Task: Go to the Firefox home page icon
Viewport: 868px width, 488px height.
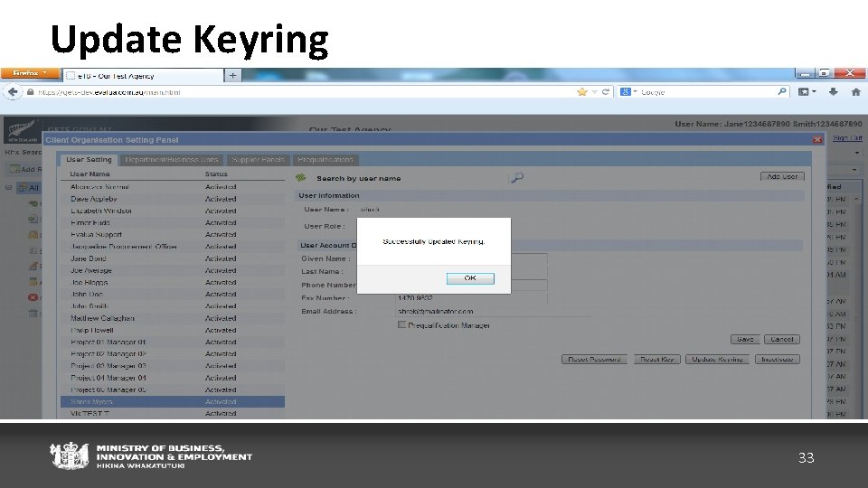Action: pos(856,92)
